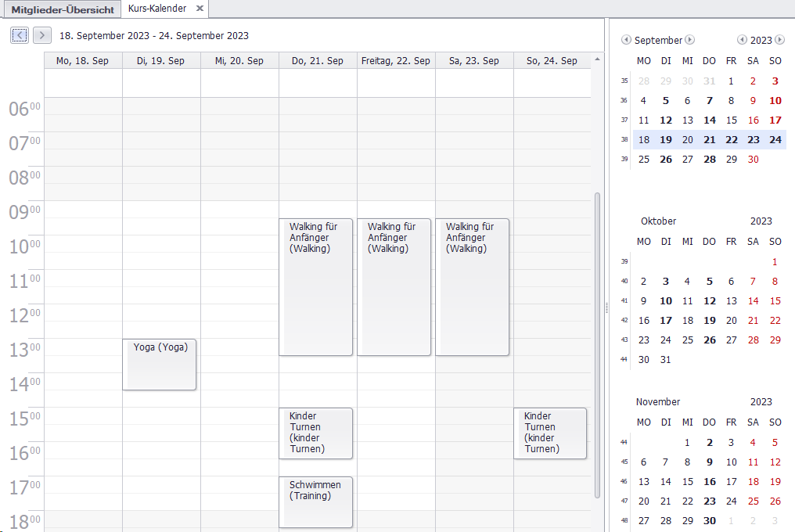Select 17 October in mini calendar
The height and width of the screenshot is (532, 795).
[x=666, y=320]
